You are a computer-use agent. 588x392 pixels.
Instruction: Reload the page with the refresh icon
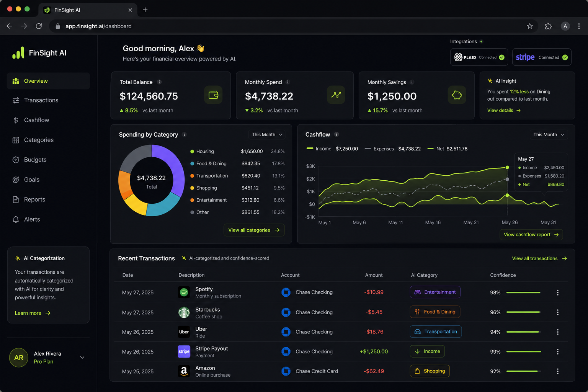[x=39, y=26]
